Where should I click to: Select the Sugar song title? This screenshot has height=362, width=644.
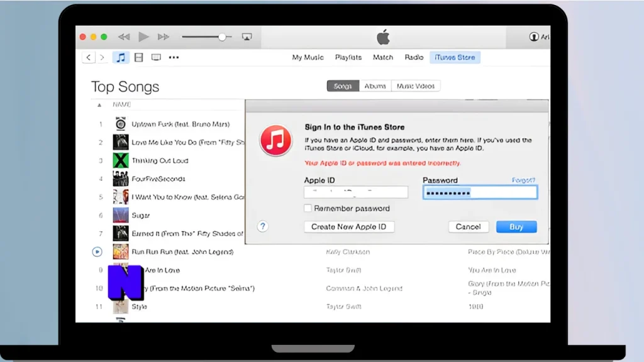[x=140, y=215]
